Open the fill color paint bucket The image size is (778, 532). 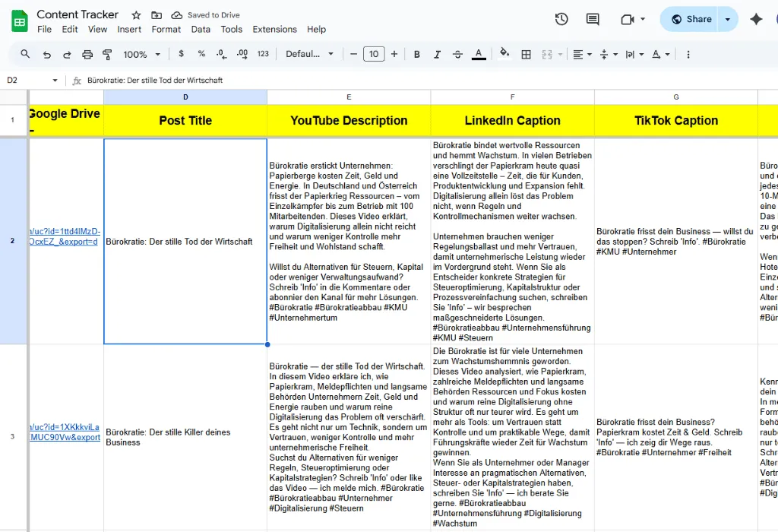(504, 54)
